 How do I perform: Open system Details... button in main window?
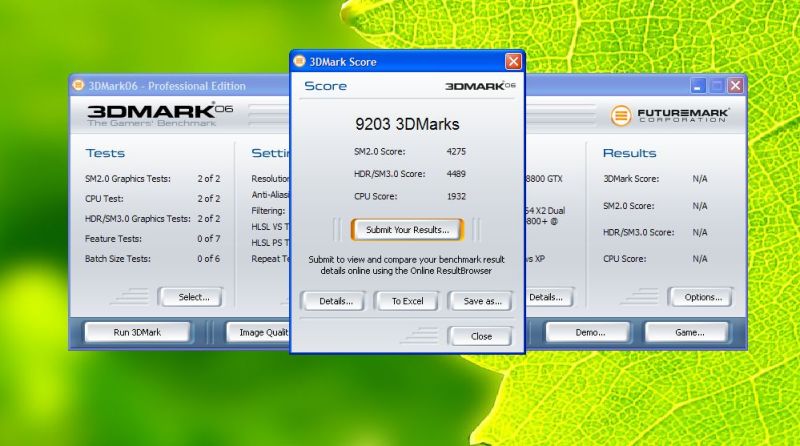tap(548, 297)
